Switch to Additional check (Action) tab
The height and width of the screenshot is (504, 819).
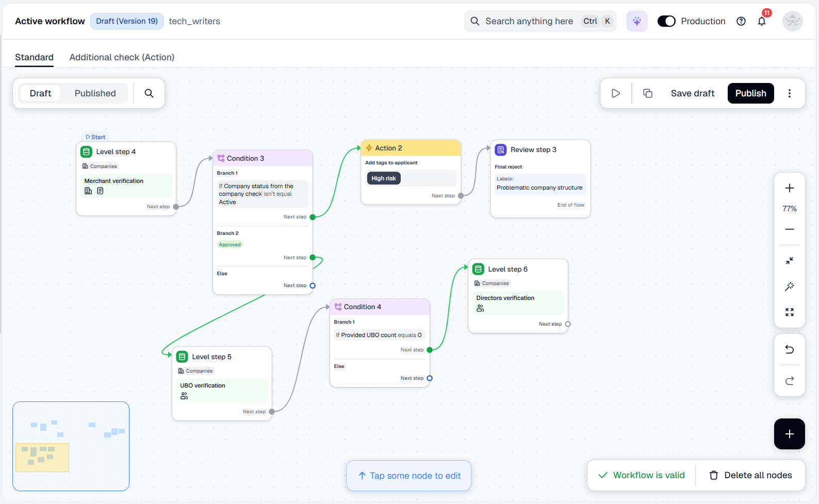pos(122,57)
